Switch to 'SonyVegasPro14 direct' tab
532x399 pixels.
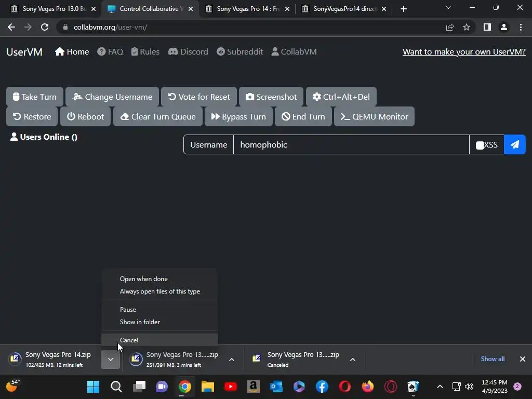(x=344, y=9)
